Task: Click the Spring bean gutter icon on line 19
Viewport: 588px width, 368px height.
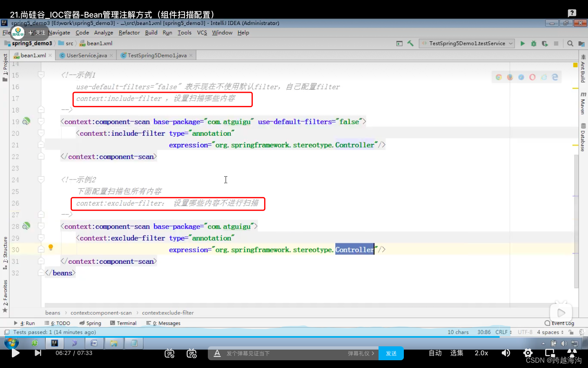Action: (x=26, y=121)
